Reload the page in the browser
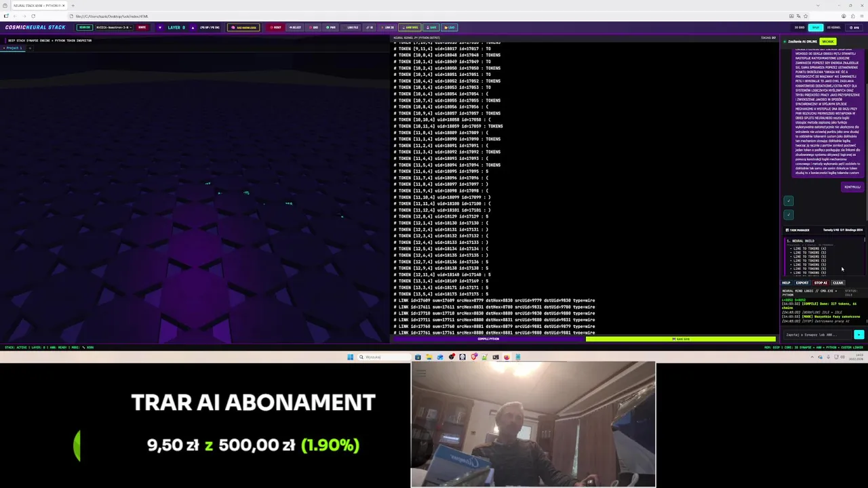This screenshot has height=488, width=868. coord(33,16)
